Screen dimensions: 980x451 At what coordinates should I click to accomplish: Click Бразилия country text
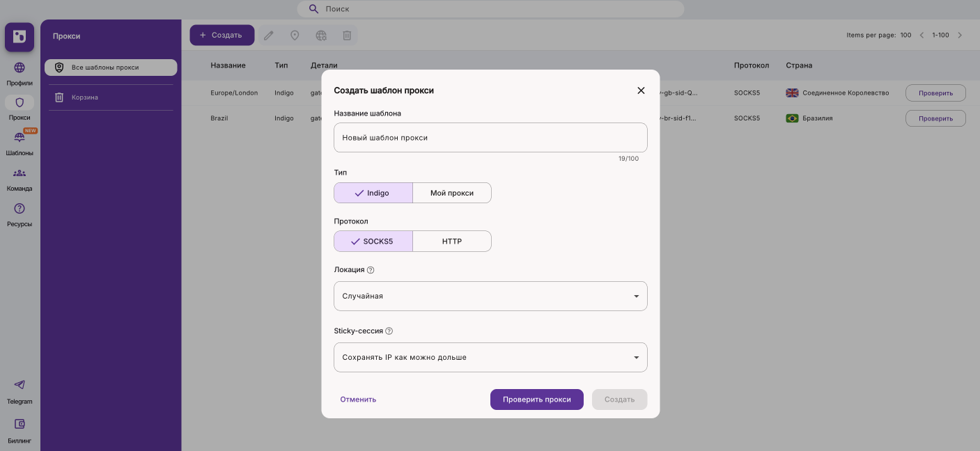(x=818, y=118)
